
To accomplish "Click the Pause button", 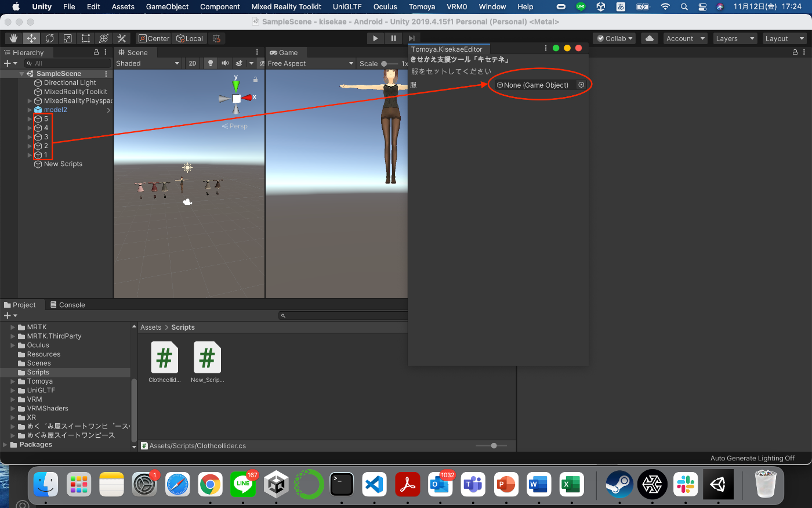I will pyautogui.click(x=393, y=38).
